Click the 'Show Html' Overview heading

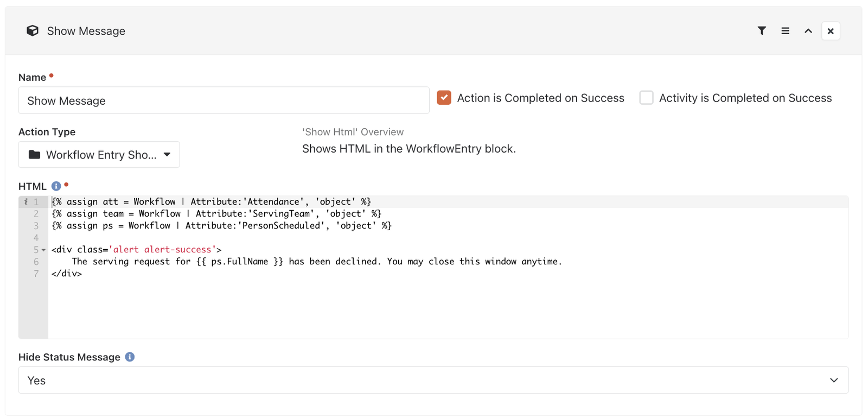click(353, 132)
